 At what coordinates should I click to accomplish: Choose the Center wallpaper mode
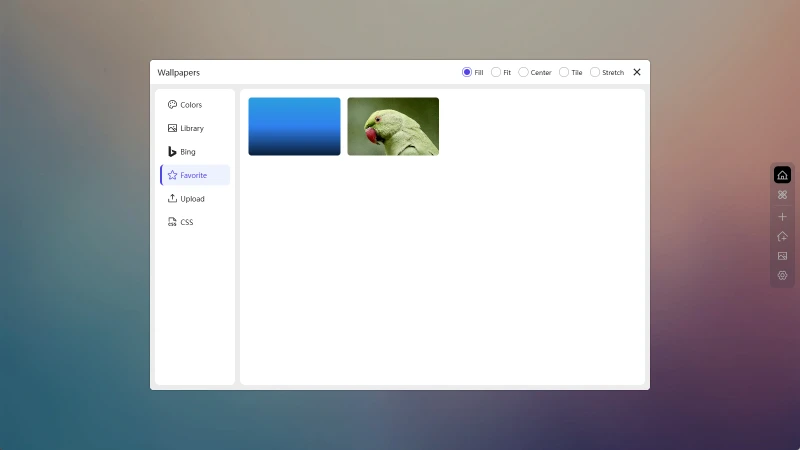pos(523,72)
